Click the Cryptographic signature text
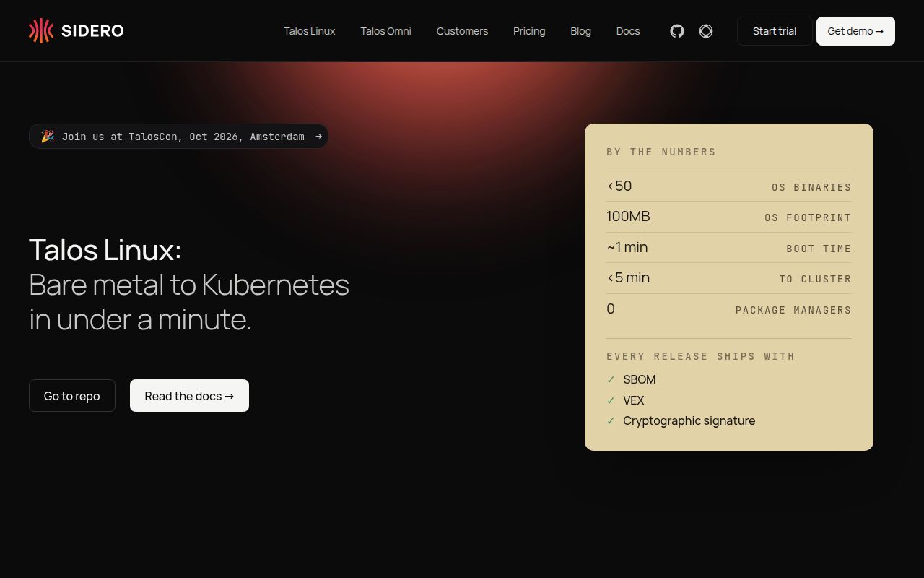 689,421
